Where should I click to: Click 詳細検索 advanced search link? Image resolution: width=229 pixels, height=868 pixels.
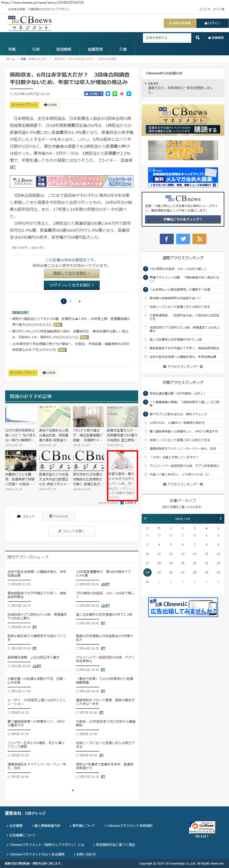coord(216,38)
